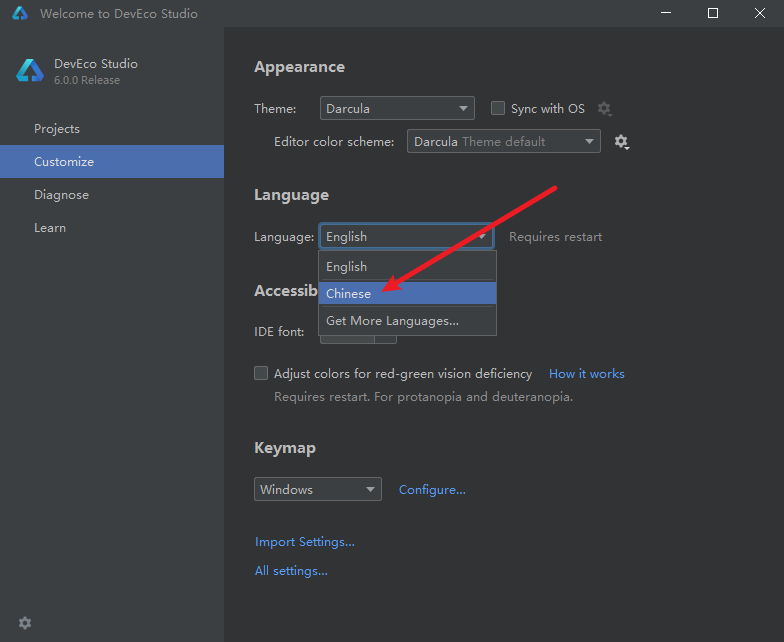Click the DevEco icon in title bar
Image resolution: width=784 pixels, height=642 pixels.
point(20,13)
